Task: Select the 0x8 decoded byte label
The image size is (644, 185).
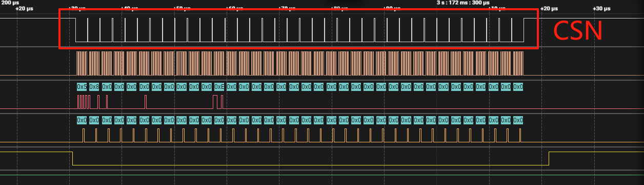Action: 94,87
